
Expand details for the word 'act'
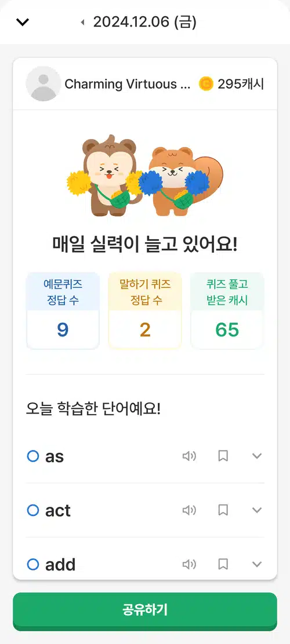(x=257, y=510)
